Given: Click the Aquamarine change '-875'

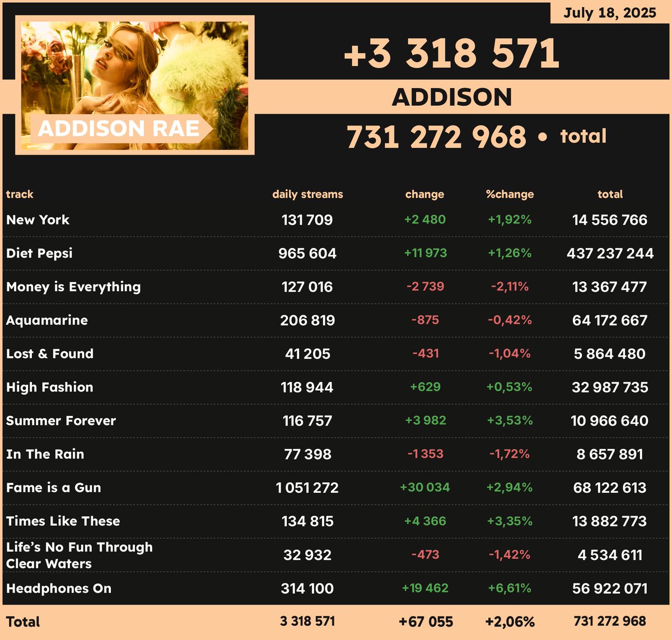Looking at the screenshot, I should coord(425,320).
